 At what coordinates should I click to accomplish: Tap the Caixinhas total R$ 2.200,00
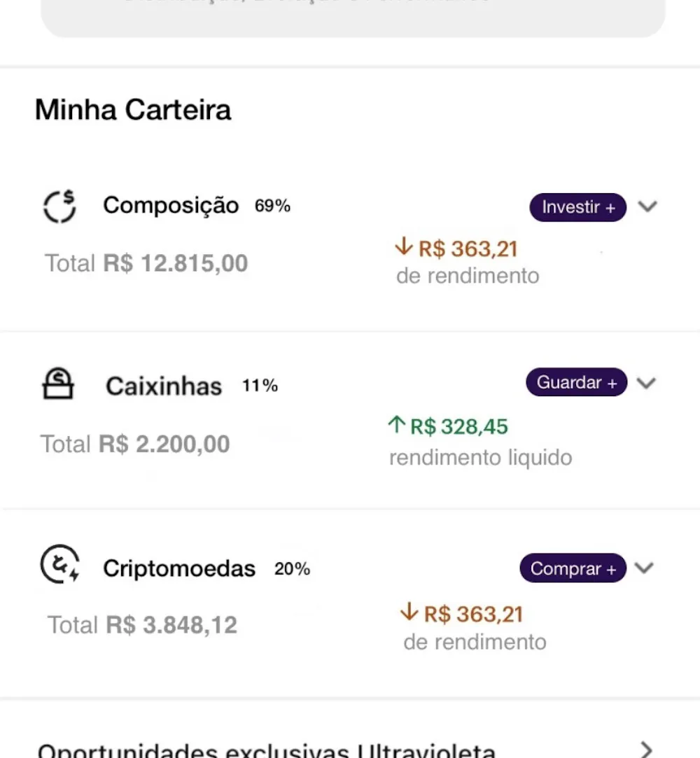[x=135, y=444]
